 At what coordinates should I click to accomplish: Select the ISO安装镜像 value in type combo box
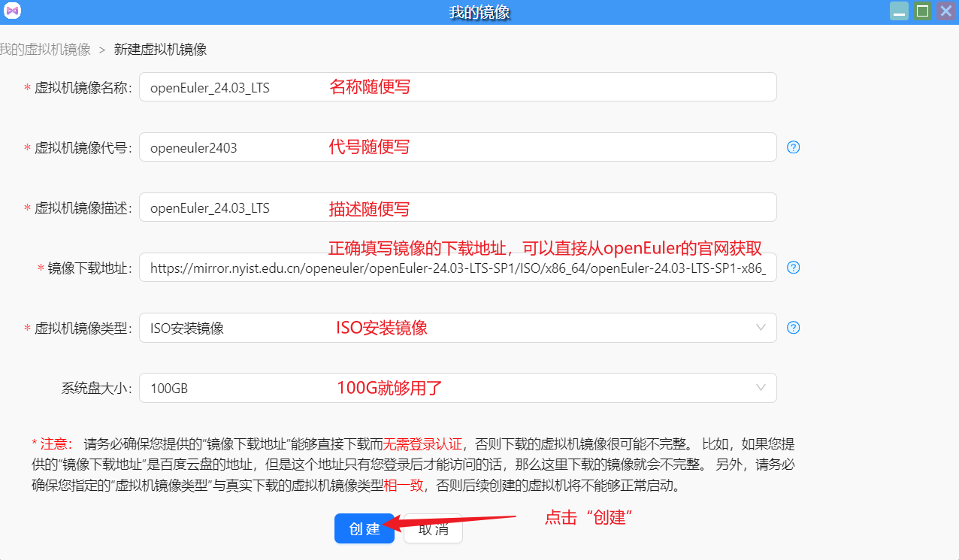click(x=187, y=328)
